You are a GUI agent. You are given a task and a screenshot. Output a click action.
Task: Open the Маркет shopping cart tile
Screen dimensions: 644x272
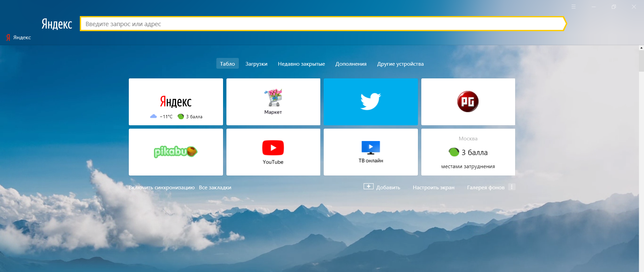[x=273, y=101]
